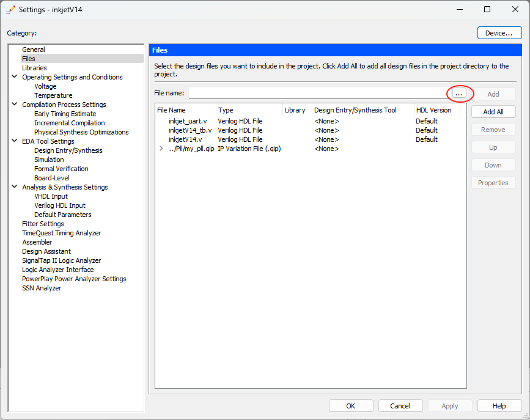The width and height of the screenshot is (530, 420).
Task: Collapse Operating Settings and Conditions category
Action: point(15,77)
